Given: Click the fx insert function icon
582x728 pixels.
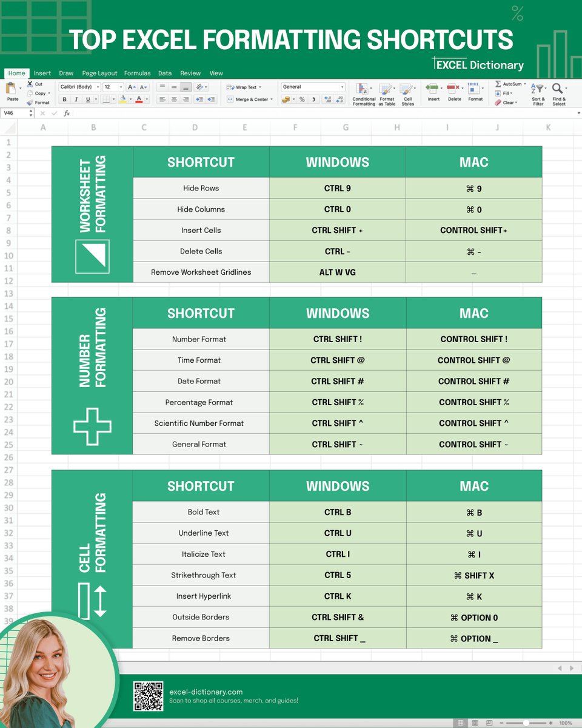Looking at the screenshot, I should 67,113.
